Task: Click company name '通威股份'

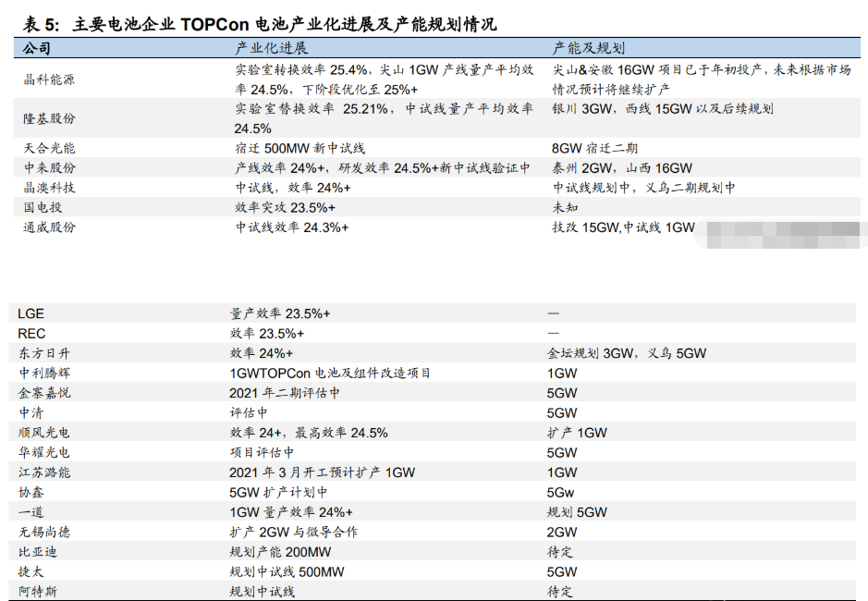Action: tap(49, 227)
